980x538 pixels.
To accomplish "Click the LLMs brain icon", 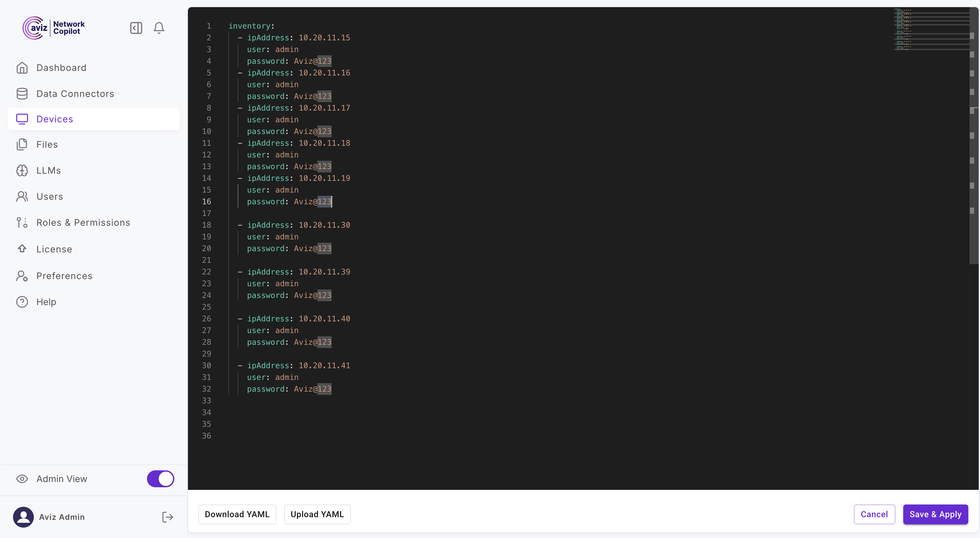I will (22, 170).
